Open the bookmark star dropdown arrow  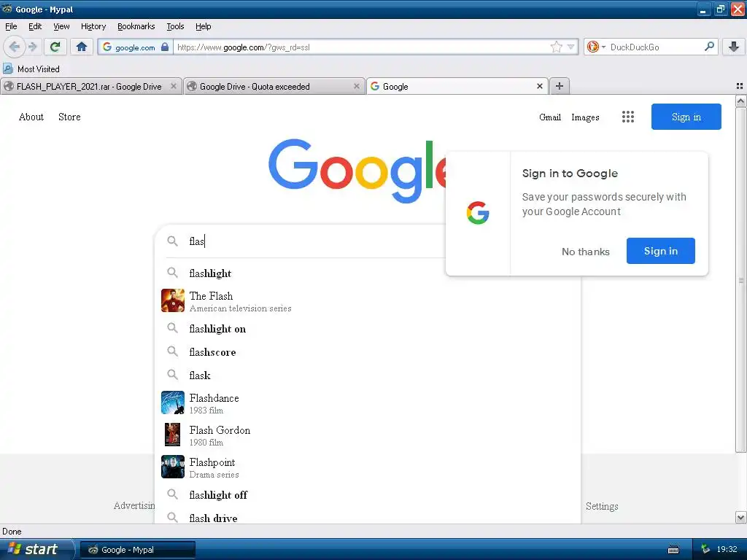tap(570, 47)
